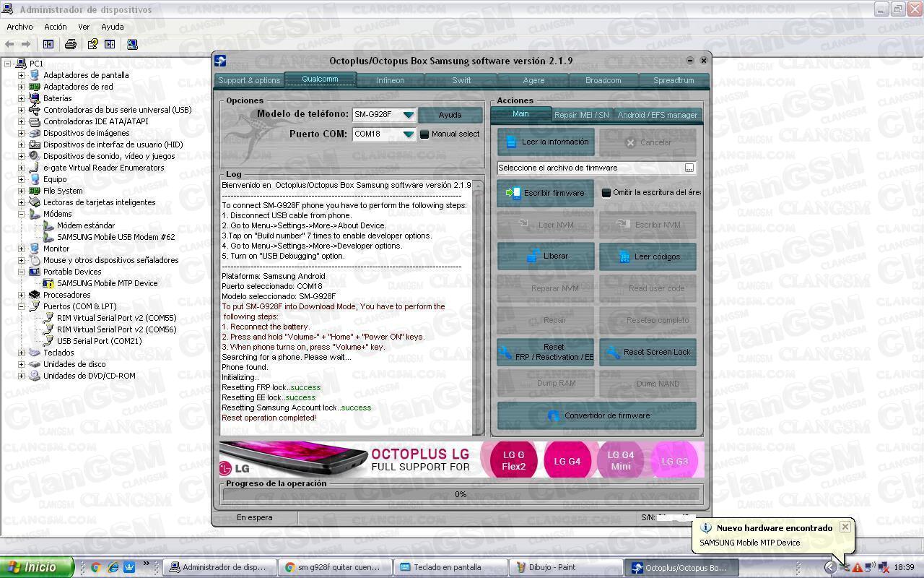
Task: Open the Repair IMEI / SN tab
Action: [582, 115]
